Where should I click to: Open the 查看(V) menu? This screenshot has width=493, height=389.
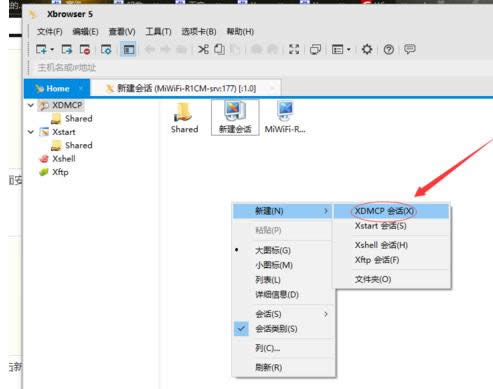pos(122,32)
